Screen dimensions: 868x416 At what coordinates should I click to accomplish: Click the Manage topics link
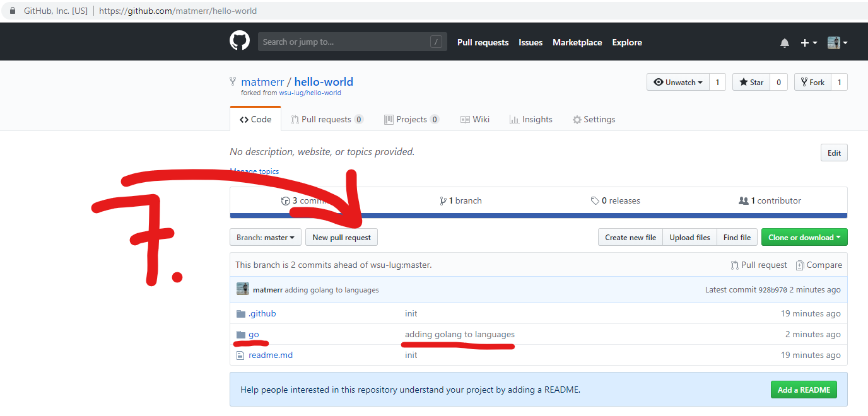pyautogui.click(x=254, y=171)
